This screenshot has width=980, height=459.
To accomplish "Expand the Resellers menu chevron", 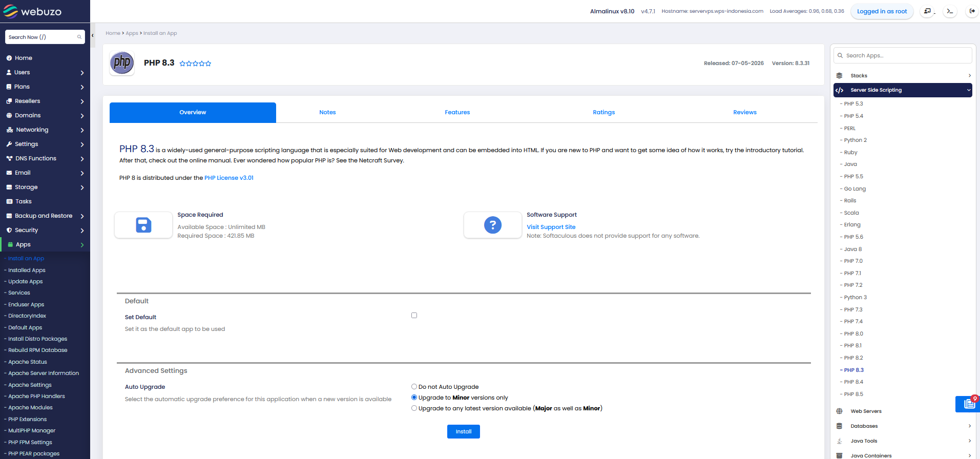I will (x=82, y=101).
